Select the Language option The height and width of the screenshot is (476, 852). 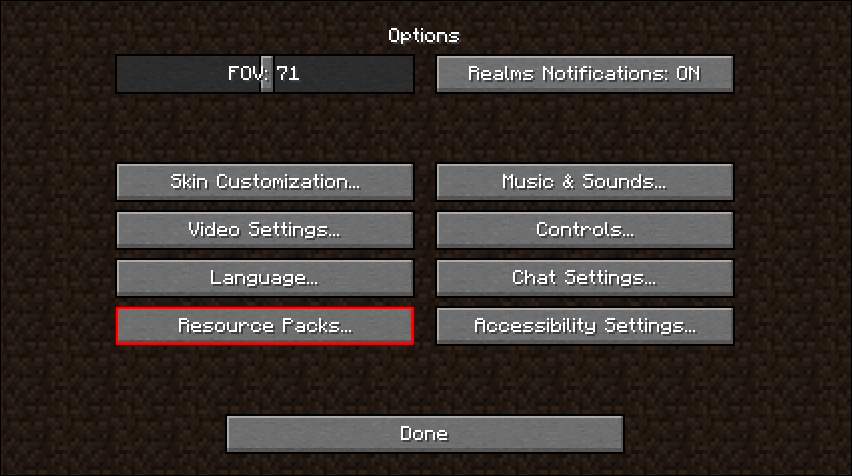click(x=265, y=278)
